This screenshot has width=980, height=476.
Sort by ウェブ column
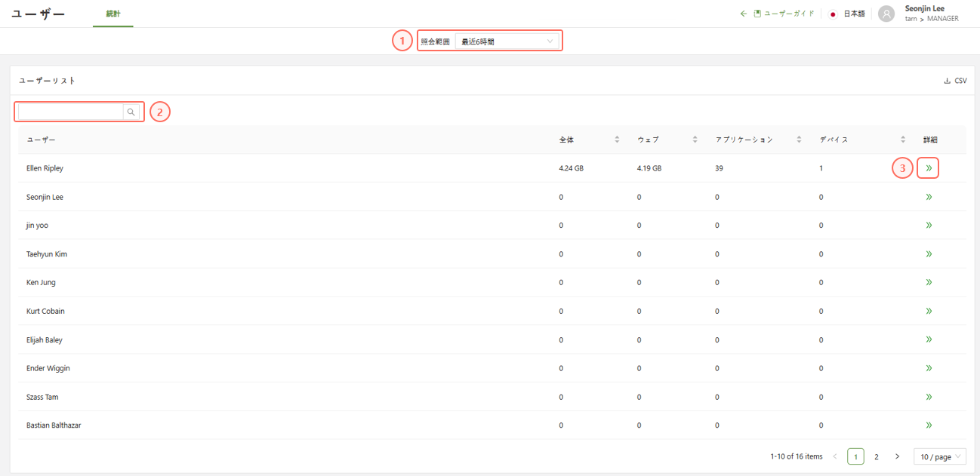tap(695, 140)
